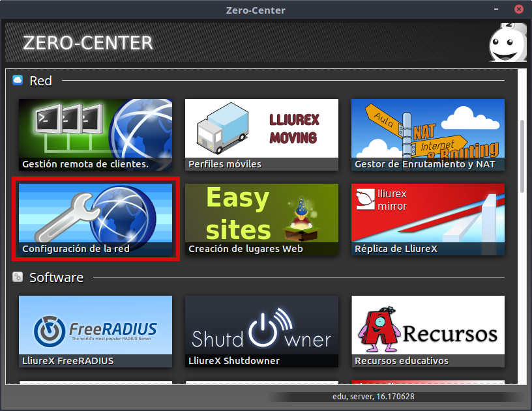Launch Perfiles móviles (Lliurex Moving)
The image size is (532, 411).
[x=261, y=135]
